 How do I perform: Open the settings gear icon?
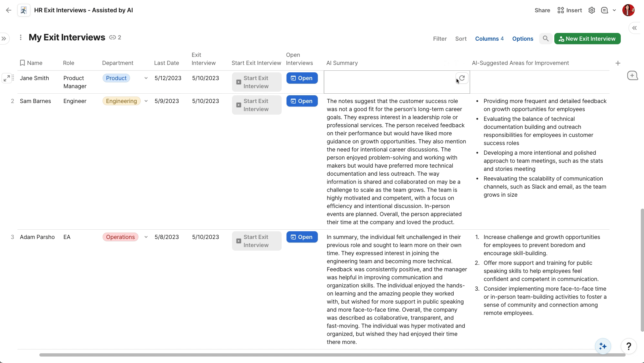[x=591, y=10]
